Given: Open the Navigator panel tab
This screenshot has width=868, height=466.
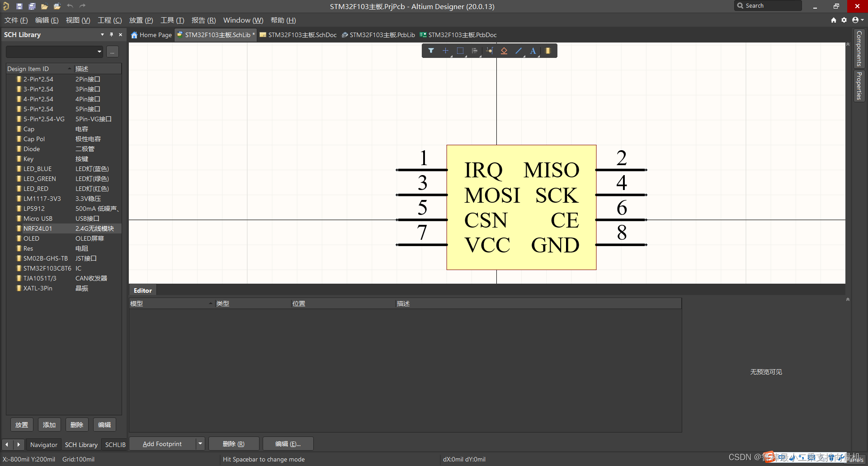Looking at the screenshot, I should (x=44, y=445).
